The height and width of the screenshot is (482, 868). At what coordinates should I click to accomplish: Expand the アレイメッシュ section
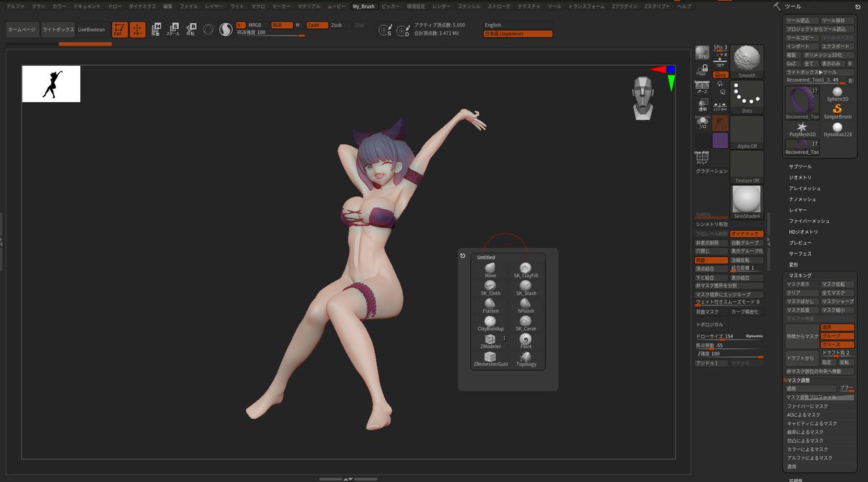804,188
